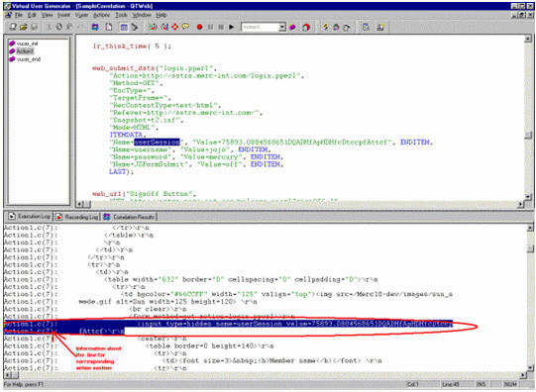This screenshot has width=536, height=392.
Task: Click the "Name=password" line in the script
Action: coord(196,157)
